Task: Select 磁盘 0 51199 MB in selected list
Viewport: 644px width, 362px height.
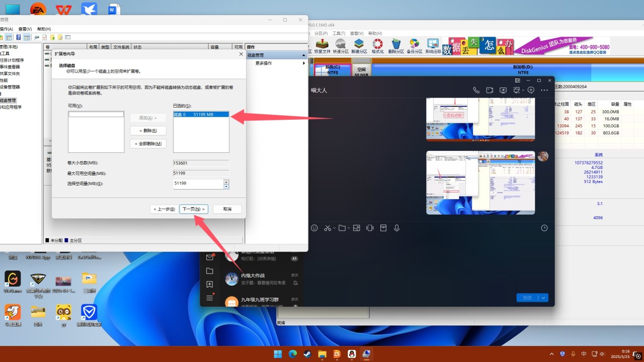Action: click(200, 115)
